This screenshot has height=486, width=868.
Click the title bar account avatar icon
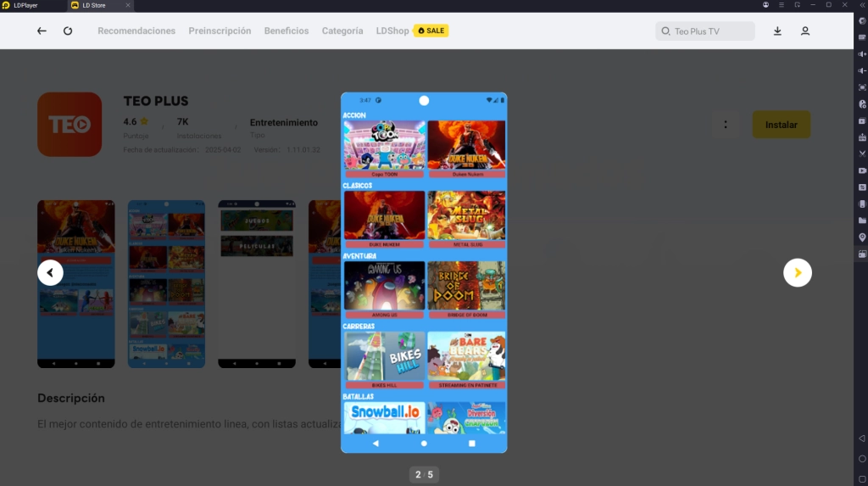[x=765, y=5]
